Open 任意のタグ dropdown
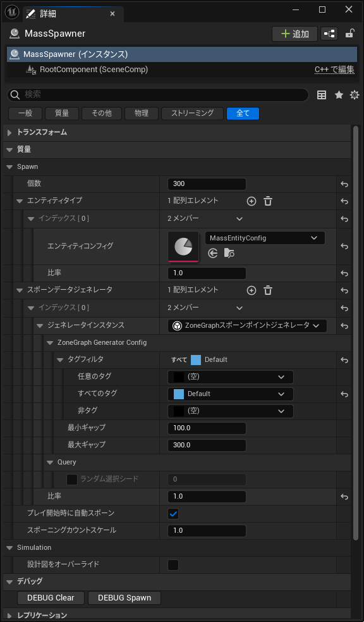The width and height of the screenshot is (364, 622). click(x=231, y=377)
